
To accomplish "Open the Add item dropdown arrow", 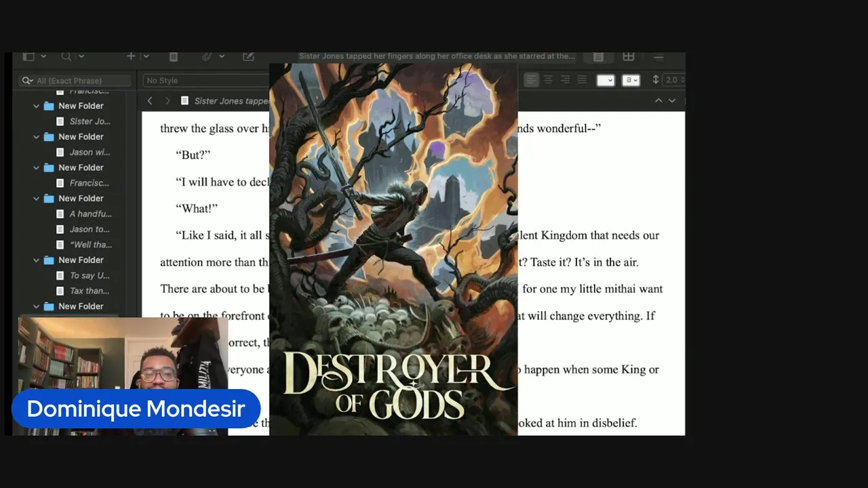I will coord(146,56).
